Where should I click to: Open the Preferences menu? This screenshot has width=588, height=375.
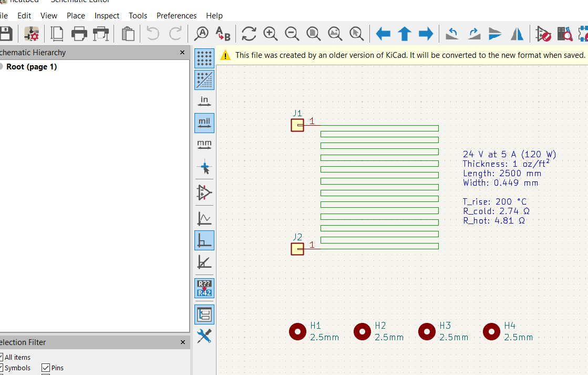(177, 16)
